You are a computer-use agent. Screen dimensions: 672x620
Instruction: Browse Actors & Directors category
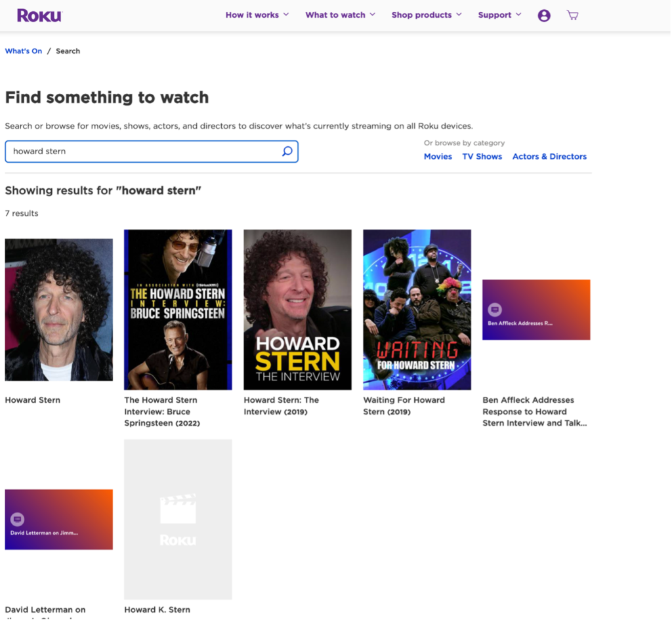coord(549,156)
